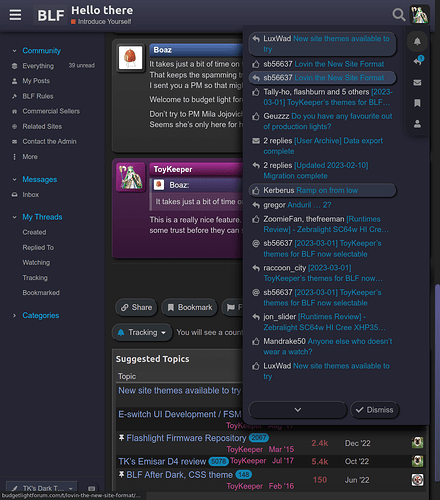Click the Bookmark button
The image size is (440, 500).
[x=190, y=307]
